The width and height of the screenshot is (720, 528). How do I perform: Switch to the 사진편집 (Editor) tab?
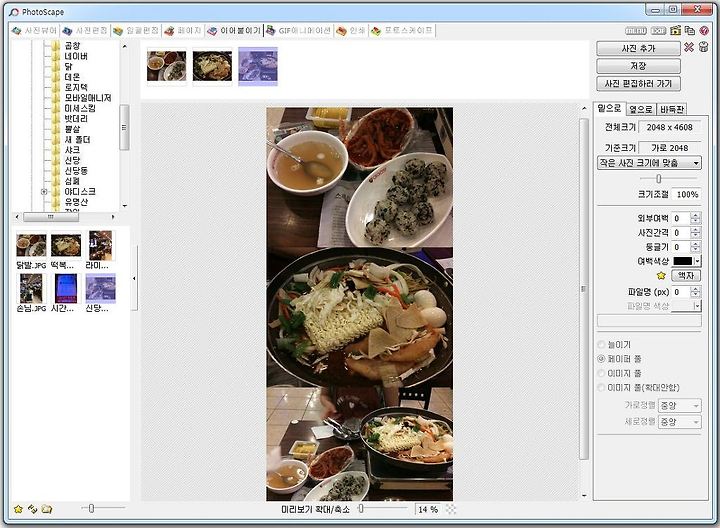(x=84, y=31)
